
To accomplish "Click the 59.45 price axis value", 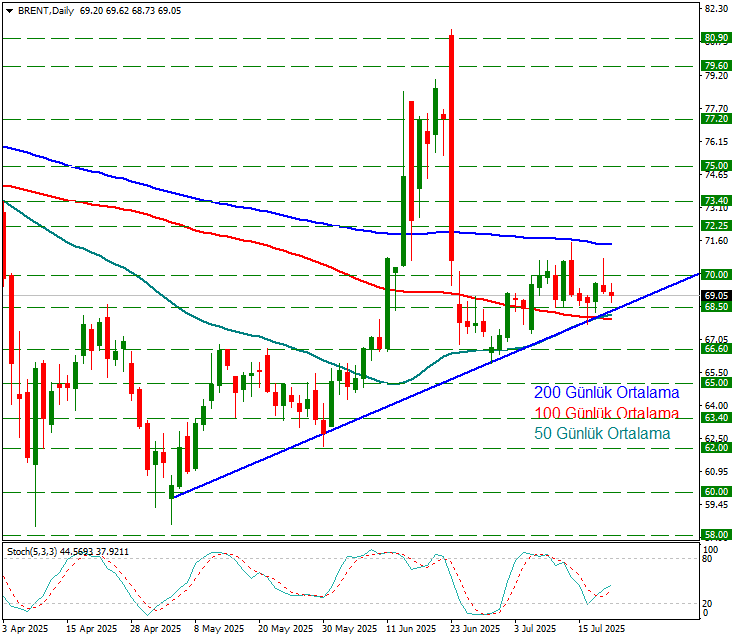I will [716, 505].
